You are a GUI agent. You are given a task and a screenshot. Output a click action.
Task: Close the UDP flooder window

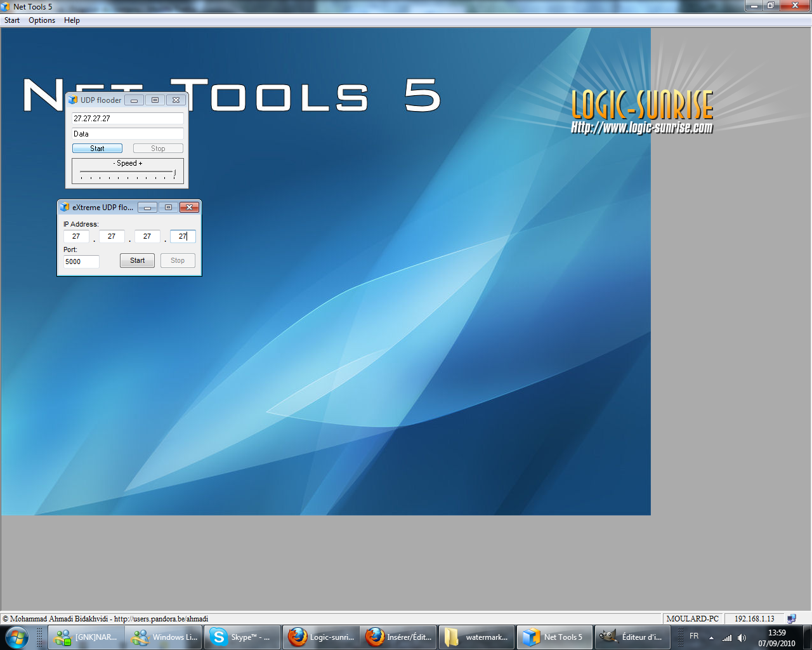point(176,100)
